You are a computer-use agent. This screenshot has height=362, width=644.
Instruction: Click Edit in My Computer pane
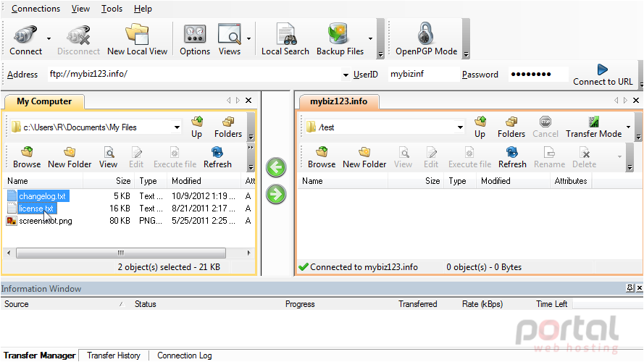pos(136,158)
